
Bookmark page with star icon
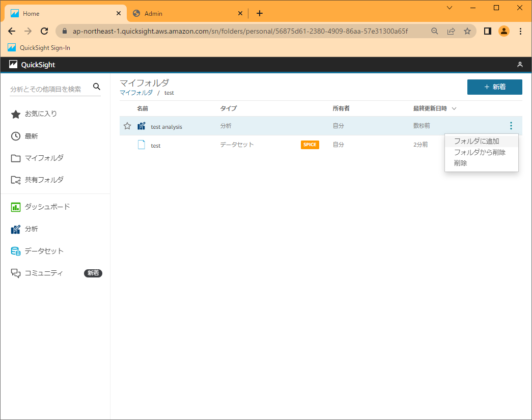[x=467, y=31]
